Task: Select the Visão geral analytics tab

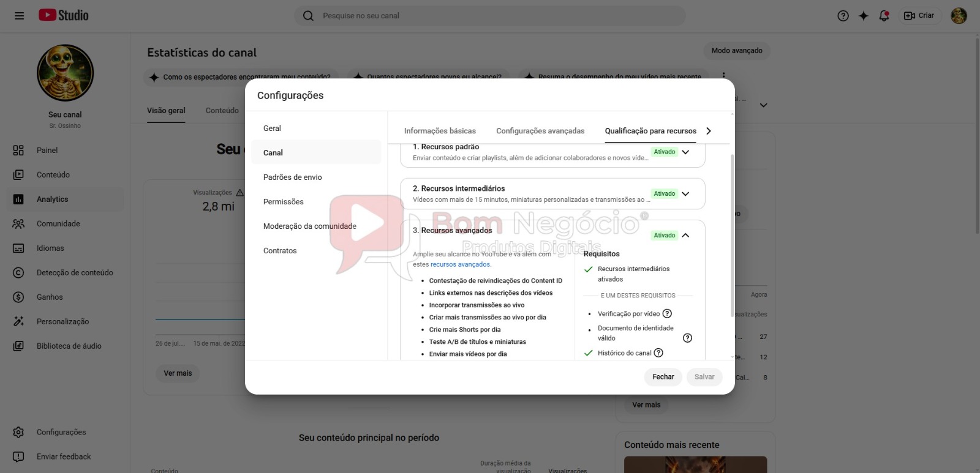Action: (x=166, y=111)
